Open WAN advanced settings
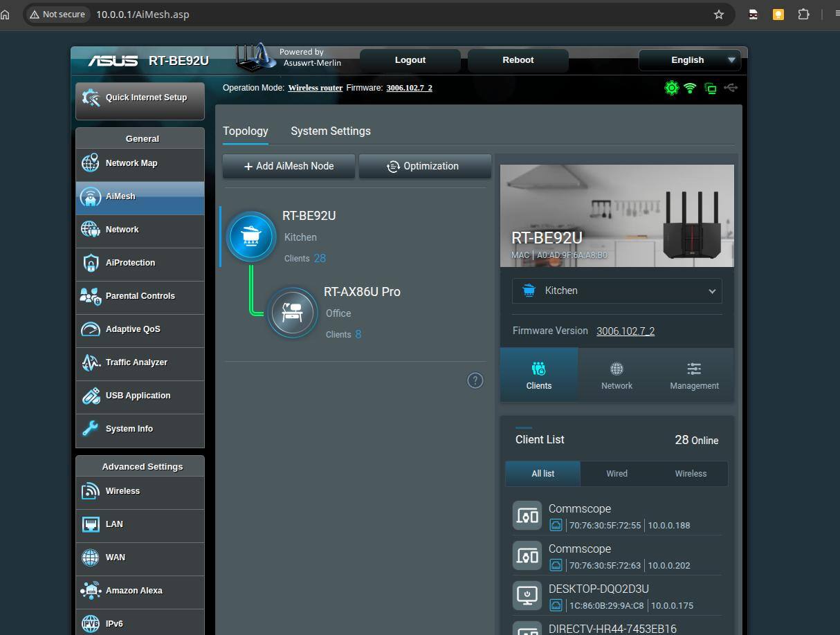 coord(140,558)
